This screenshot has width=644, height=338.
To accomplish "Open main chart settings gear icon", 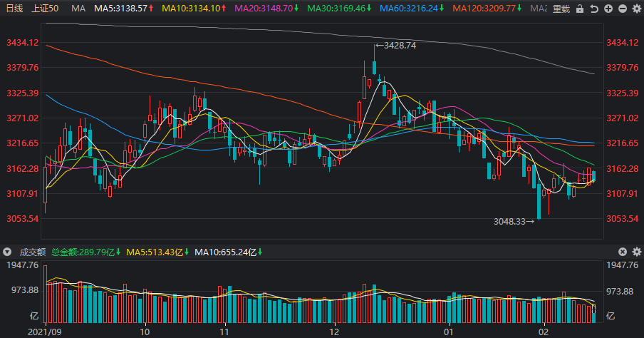I will point(637,9).
